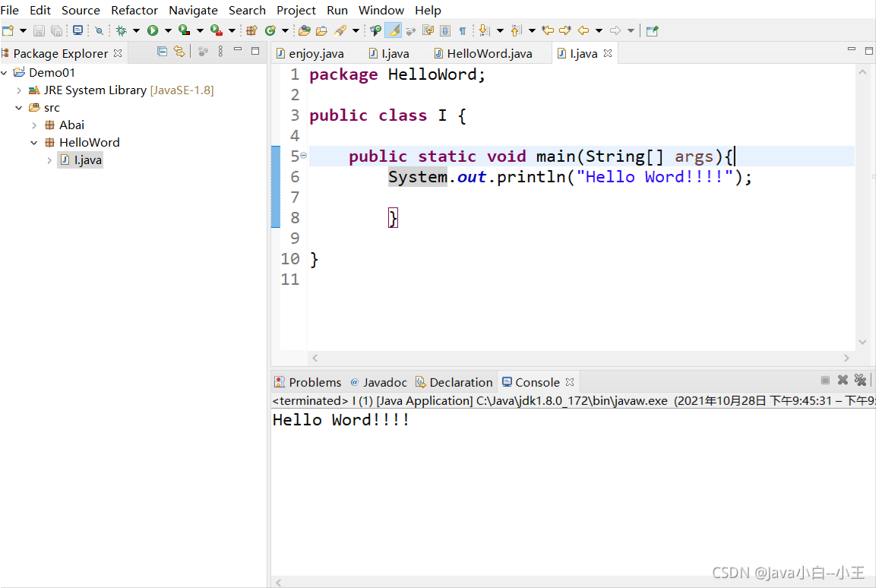This screenshot has width=876, height=588.
Task: Run the program with green play icon
Action: (153, 30)
